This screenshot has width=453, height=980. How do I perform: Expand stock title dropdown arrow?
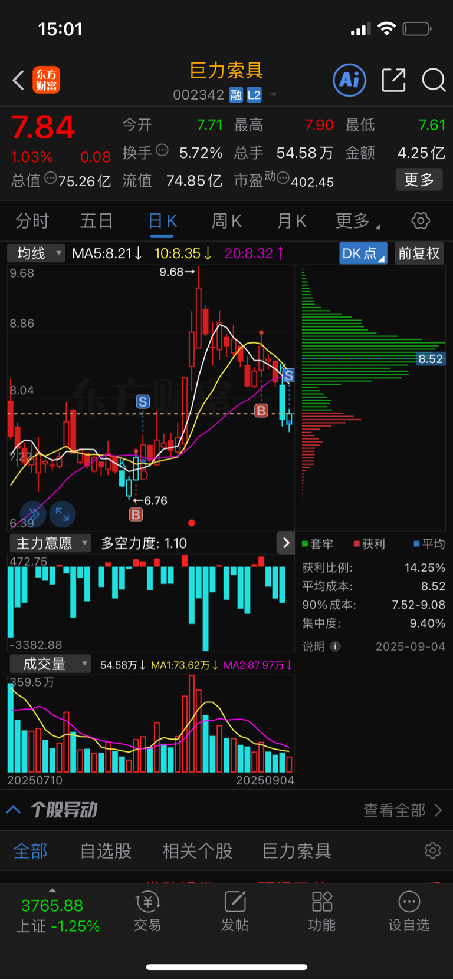(274, 95)
